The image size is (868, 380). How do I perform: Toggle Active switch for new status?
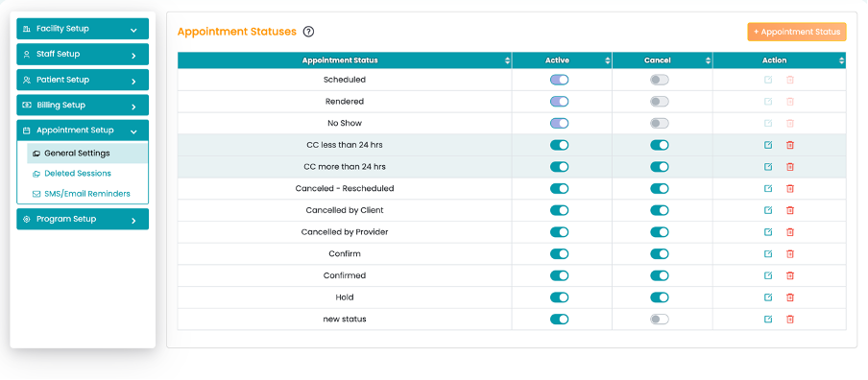(559, 320)
